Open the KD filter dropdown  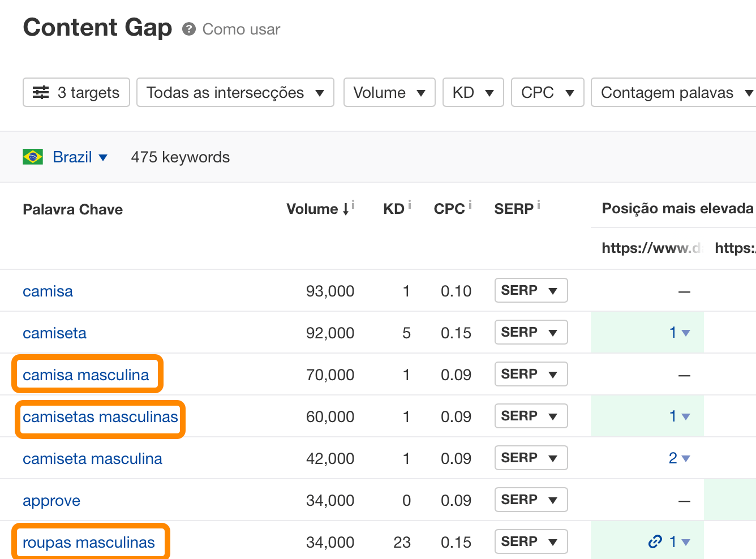(472, 92)
